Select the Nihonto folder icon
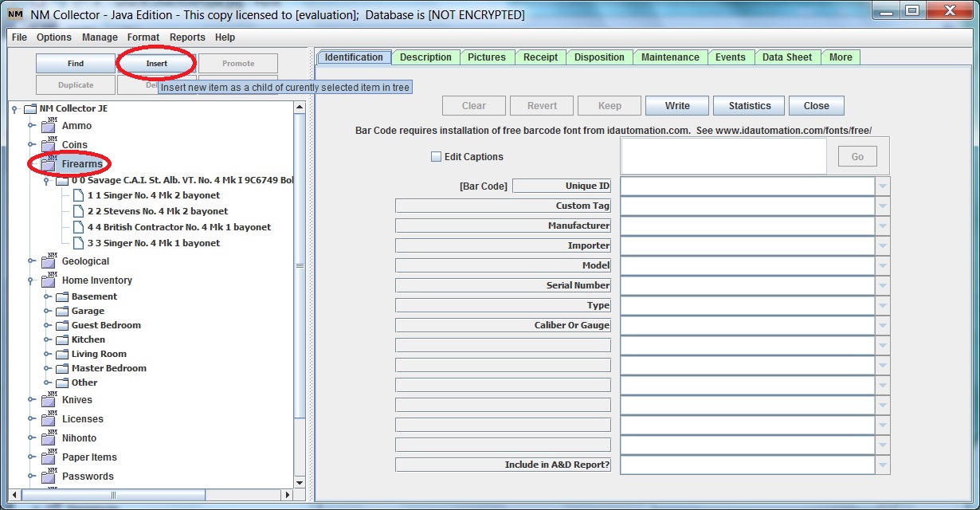 click(48, 438)
